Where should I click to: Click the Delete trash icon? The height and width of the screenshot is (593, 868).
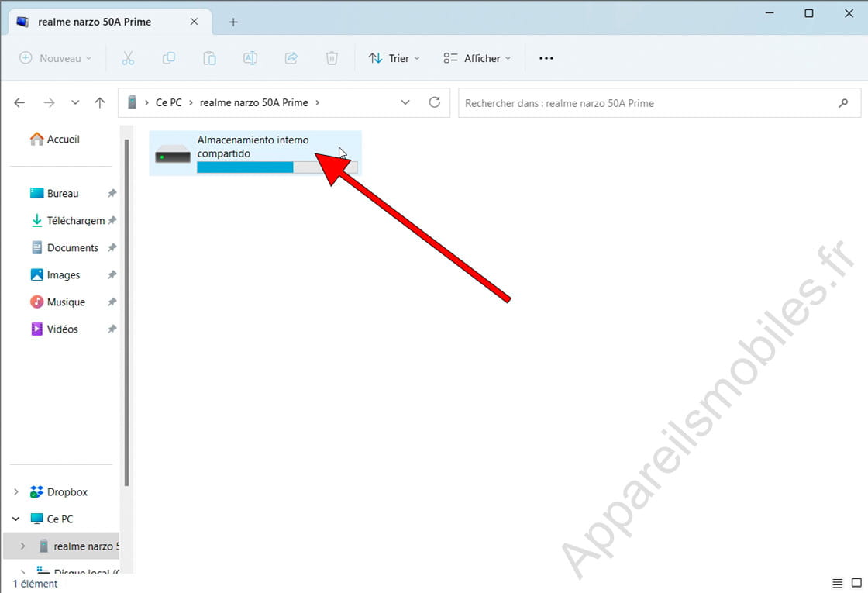(332, 58)
